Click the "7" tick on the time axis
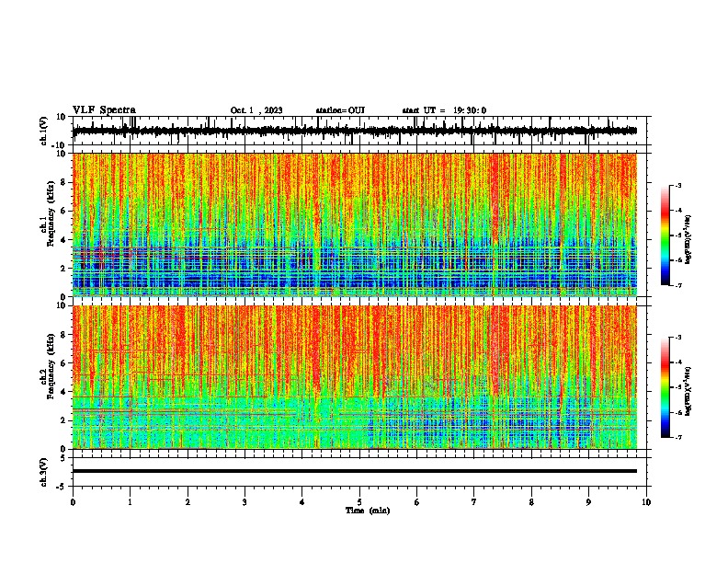Image resolution: width=728 pixels, height=563 pixels. click(x=474, y=502)
